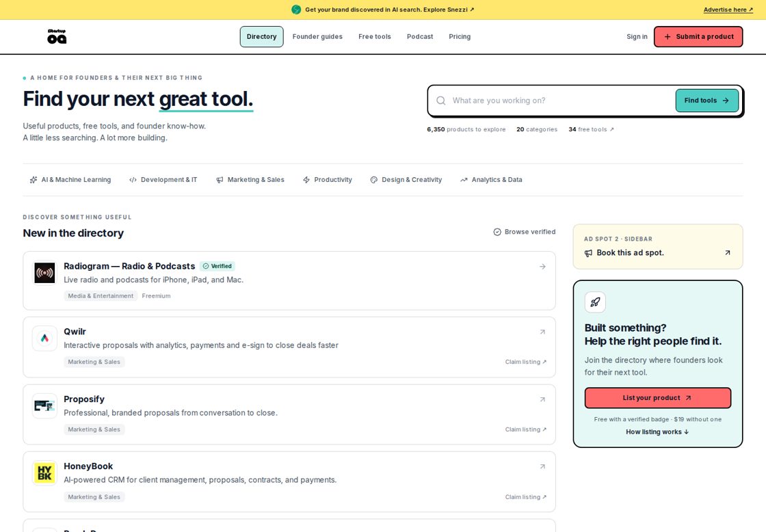Click the Find tools button
Screen dimensions: 766x532
(707, 101)
